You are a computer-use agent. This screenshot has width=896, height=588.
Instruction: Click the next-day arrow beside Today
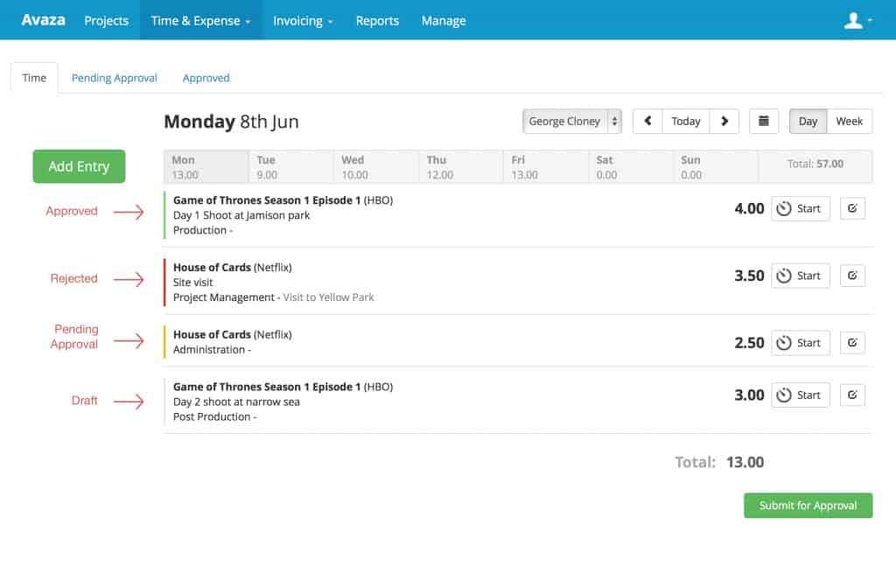coord(723,121)
